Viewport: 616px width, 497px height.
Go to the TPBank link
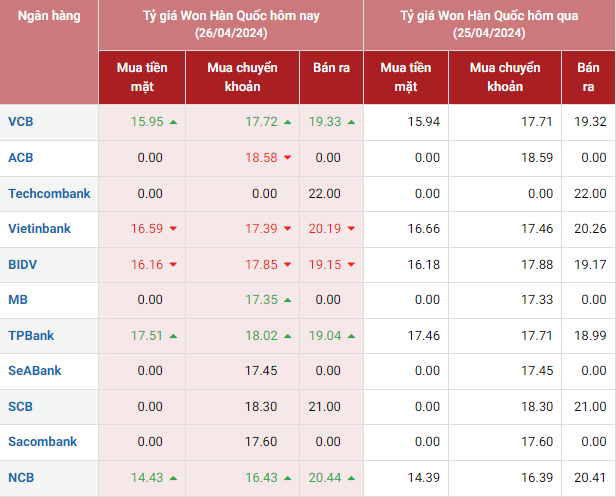click(x=32, y=336)
